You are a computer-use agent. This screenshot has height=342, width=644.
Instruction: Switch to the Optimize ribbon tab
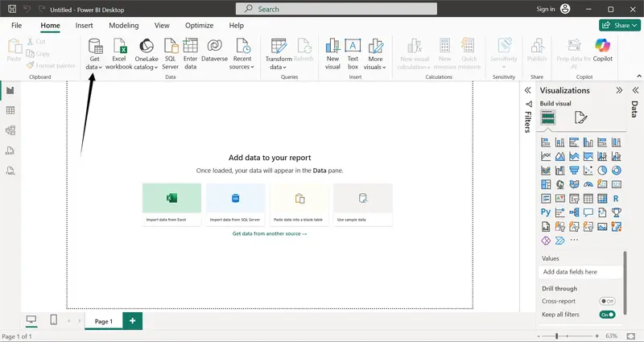(199, 26)
